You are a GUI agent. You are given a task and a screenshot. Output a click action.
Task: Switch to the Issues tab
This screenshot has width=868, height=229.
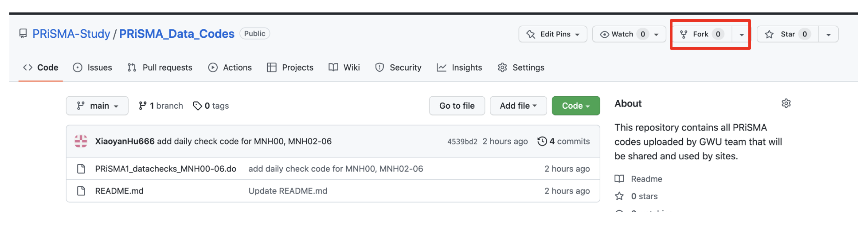point(93,67)
